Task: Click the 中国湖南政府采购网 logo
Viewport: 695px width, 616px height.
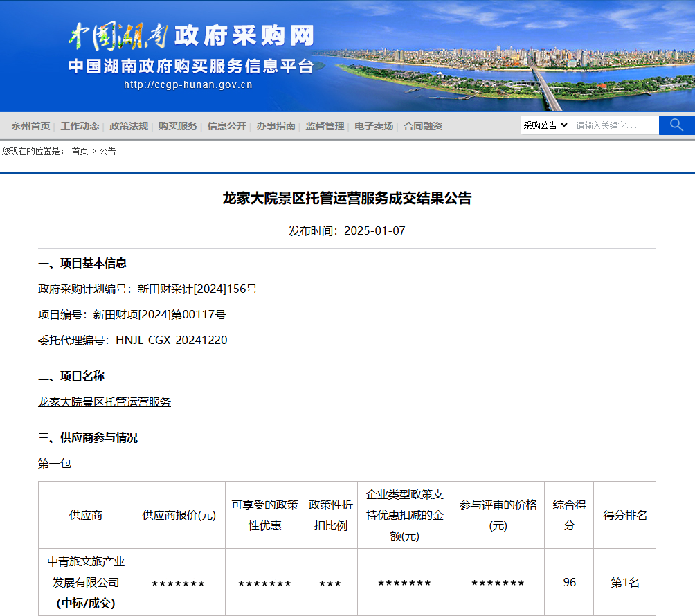Action: click(x=191, y=36)
